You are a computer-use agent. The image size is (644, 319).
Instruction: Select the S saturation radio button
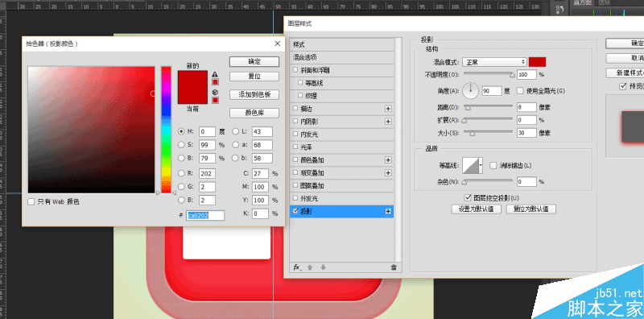click(181, 145)
